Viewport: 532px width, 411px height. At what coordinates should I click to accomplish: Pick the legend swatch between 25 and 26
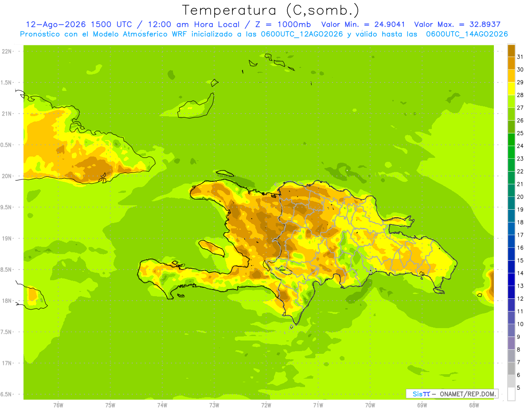click(x=511, y=127)
